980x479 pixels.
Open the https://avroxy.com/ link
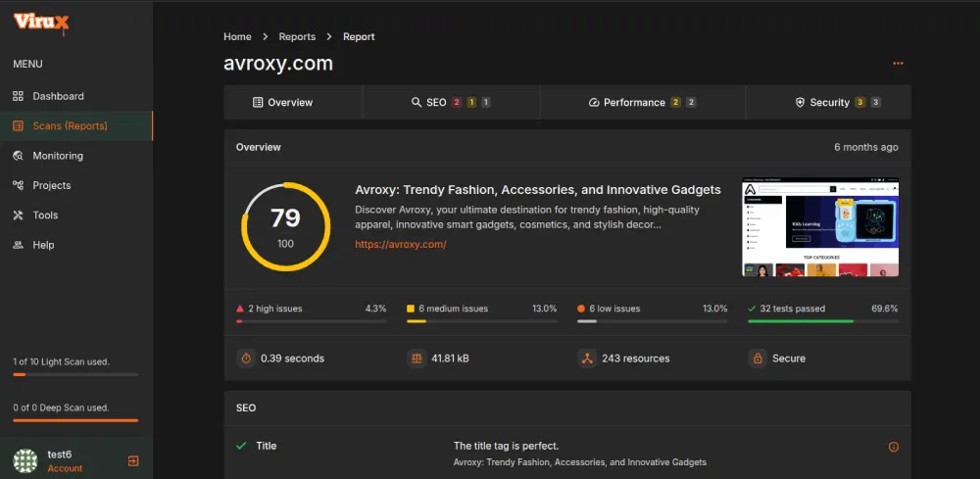(x=401, y=245)
